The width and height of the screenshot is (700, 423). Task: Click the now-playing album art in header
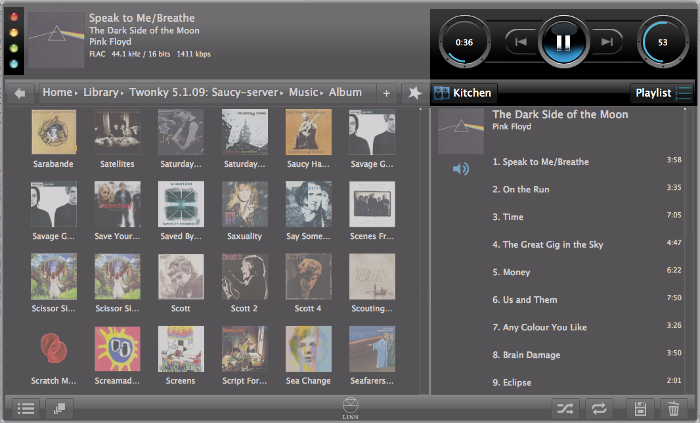[x=56, y=40]
